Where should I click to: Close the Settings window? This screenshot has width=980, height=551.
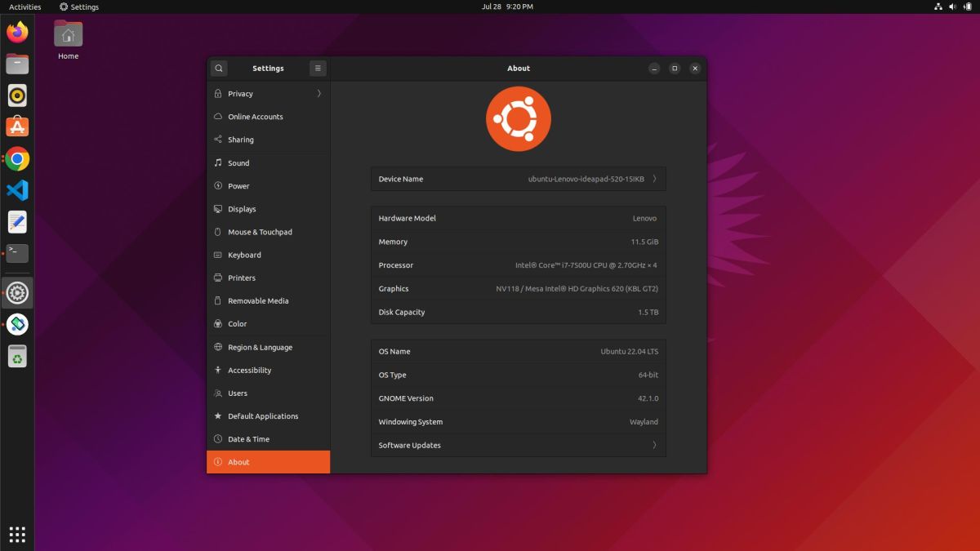[x=695, y=69]
